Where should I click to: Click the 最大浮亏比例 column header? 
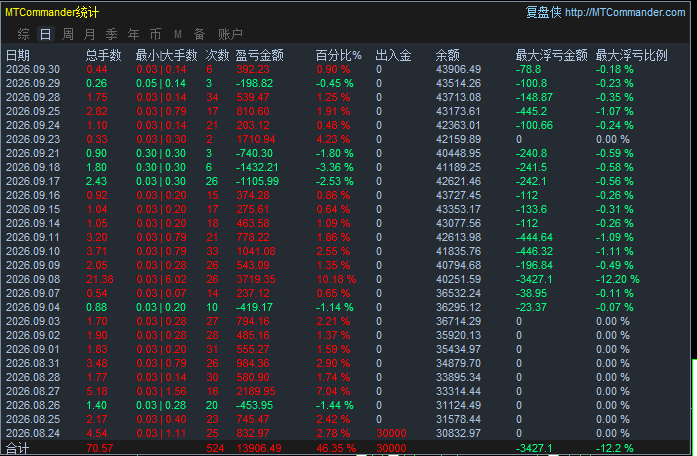coord(632,55)
